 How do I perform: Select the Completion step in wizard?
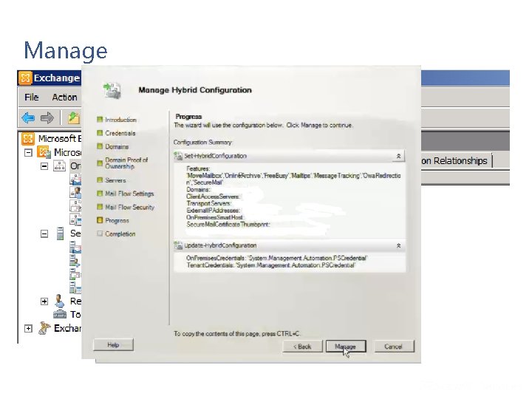[x=120, y=233]
